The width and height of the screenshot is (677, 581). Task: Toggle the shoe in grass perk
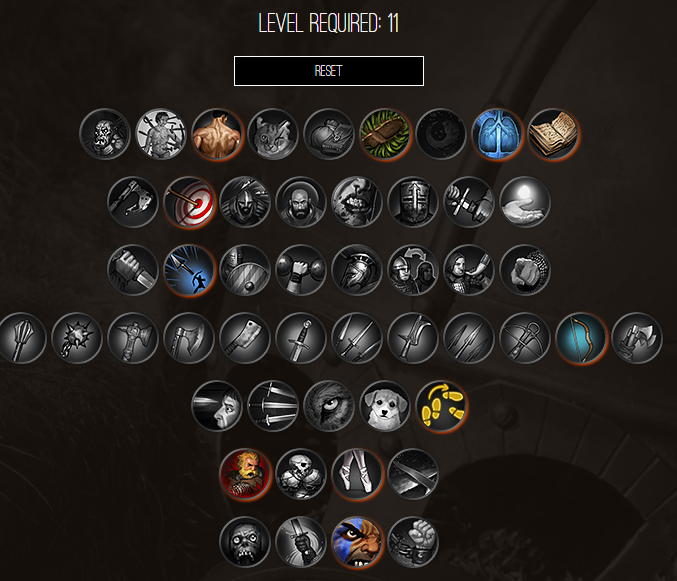coord(385,134)
